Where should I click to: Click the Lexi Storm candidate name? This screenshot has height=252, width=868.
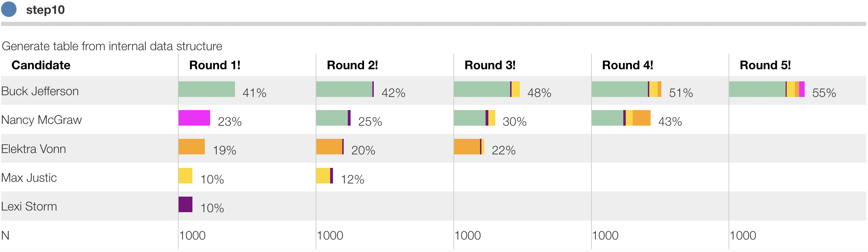coord(29,206)
